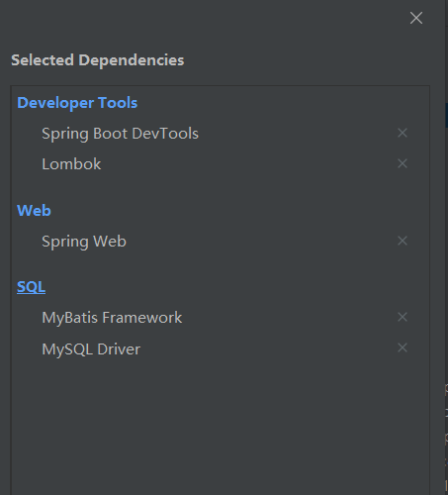Remove Spring Web from selected dependencies
The height and width of the screenshot is (495, 448).
pyautogui.click(x=403, y=241)
